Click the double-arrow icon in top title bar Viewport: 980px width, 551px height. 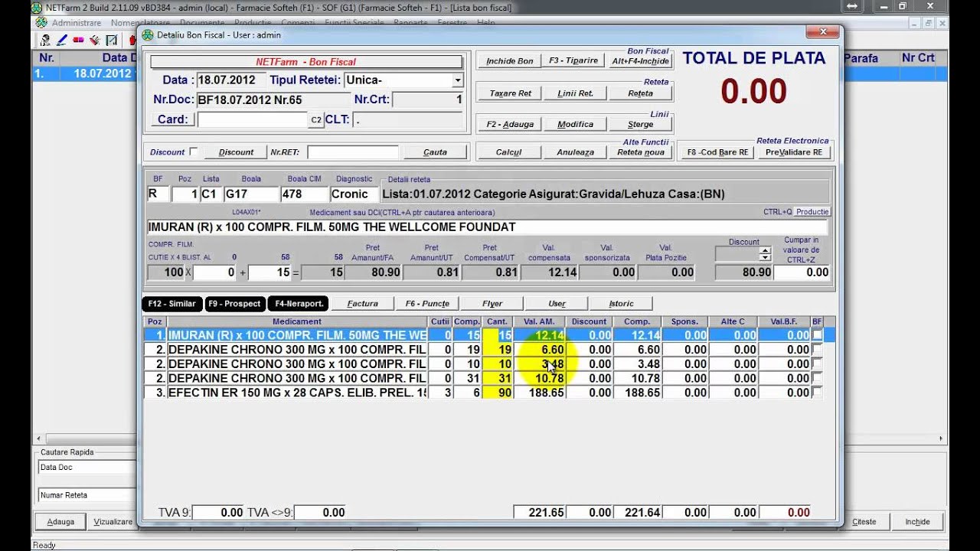click(x=852, y=7)
